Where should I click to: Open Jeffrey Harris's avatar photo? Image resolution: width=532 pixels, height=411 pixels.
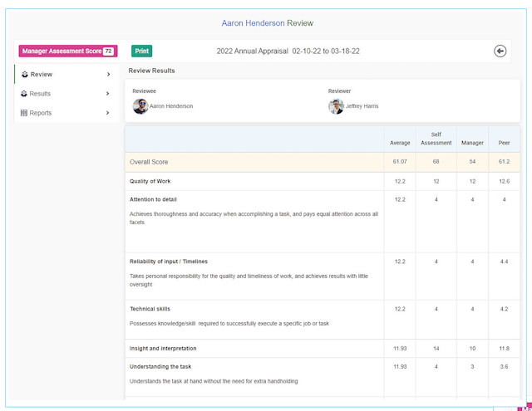point(336,106)
